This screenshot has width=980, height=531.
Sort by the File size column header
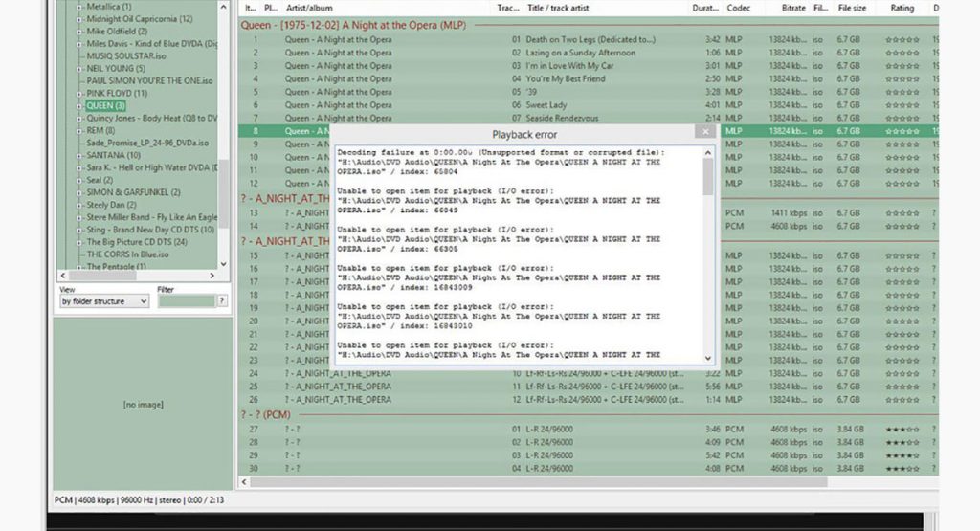pos(852,8)
